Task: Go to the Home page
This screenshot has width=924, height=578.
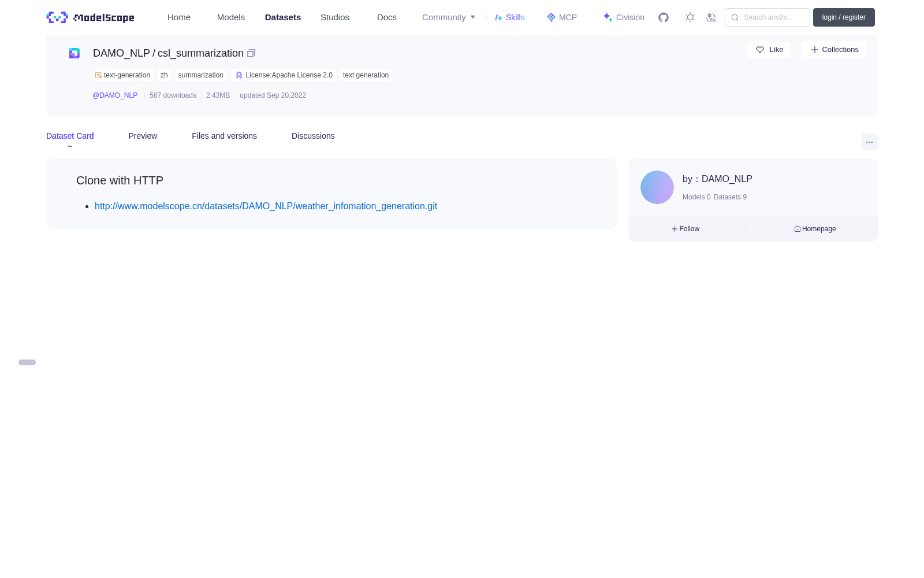Action: [179, 17]
